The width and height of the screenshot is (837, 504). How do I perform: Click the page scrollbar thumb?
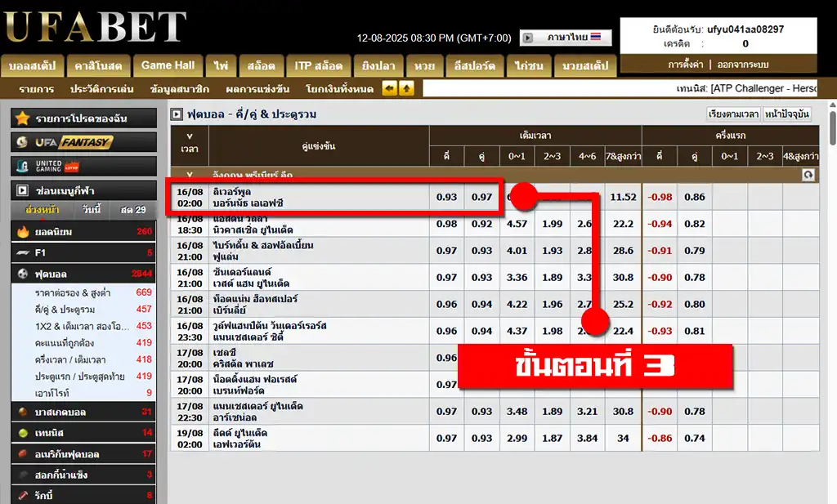[833, 125]
